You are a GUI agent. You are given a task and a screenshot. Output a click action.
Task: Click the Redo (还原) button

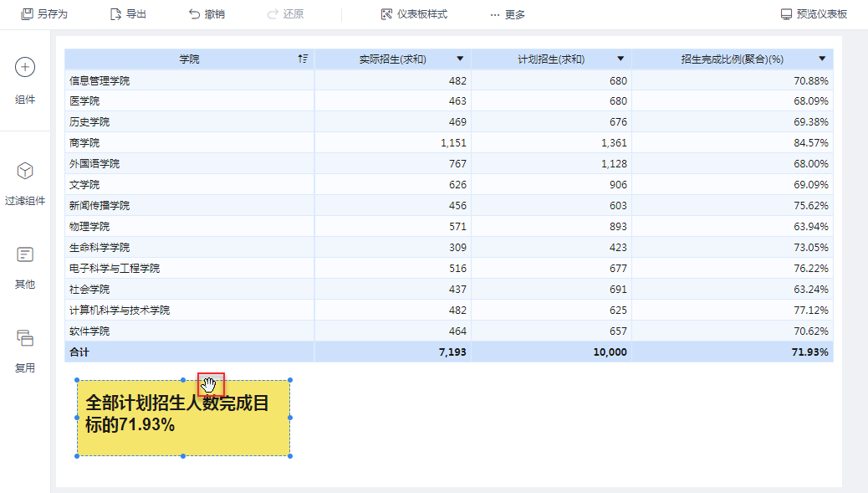point(286,14)
